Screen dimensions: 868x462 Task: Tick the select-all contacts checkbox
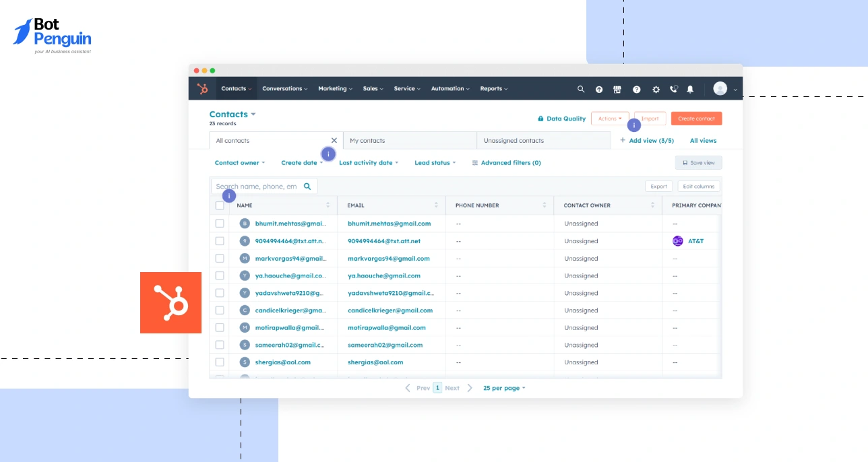220,205
